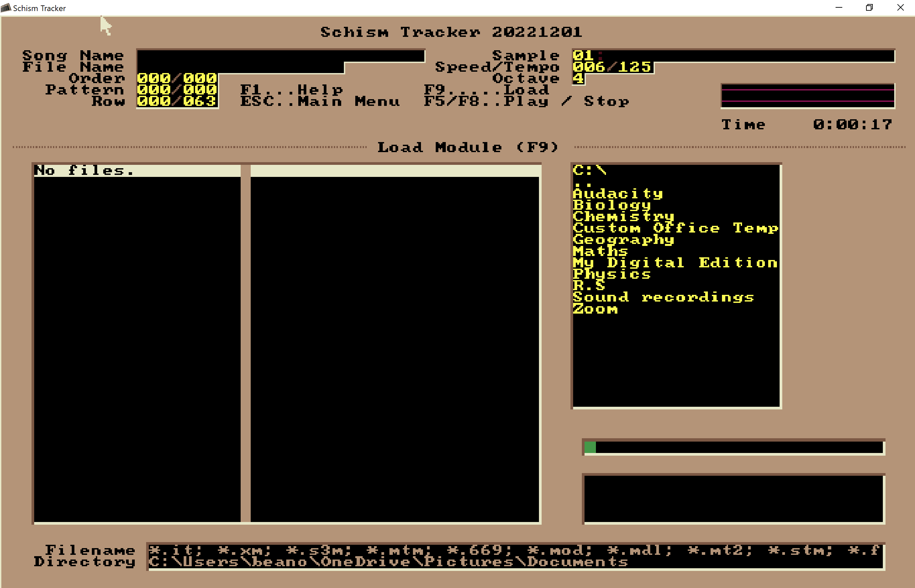This screenshot has height=588, width=915.
Task: Select the Maths directory
Action: (x=600, y=251)
